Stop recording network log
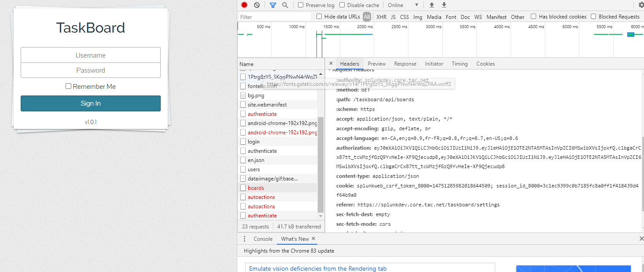This screenshot has width=644, height=272. (x=244, y=5)
